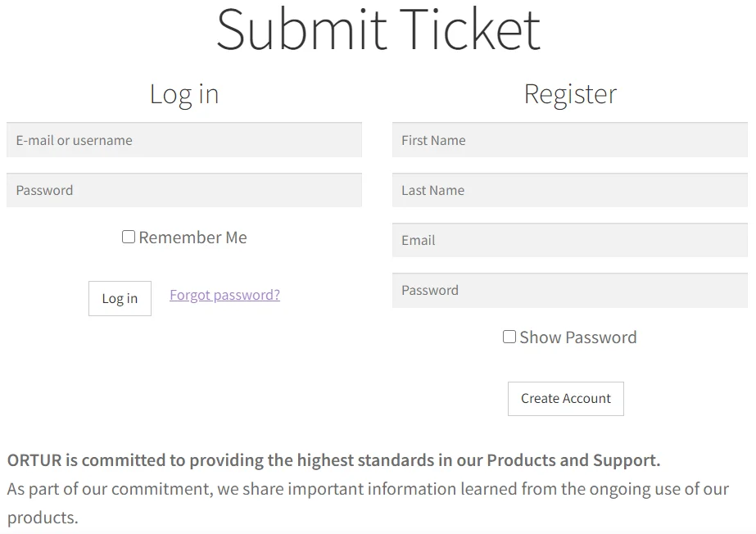Enable the Remember Me checkbox
Image resolution: width=756 pixels, height=534 pixels.
(129, 237)
